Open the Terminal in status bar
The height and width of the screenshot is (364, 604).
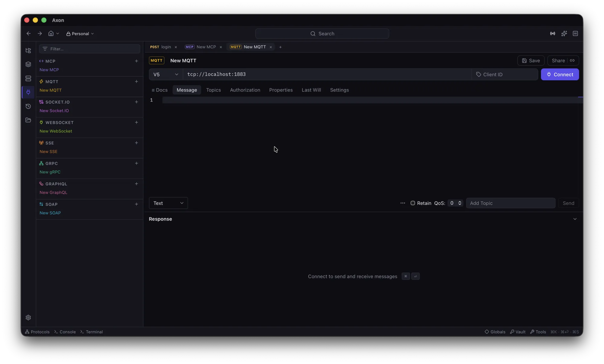pyautogui.click(x=92, y=332)
